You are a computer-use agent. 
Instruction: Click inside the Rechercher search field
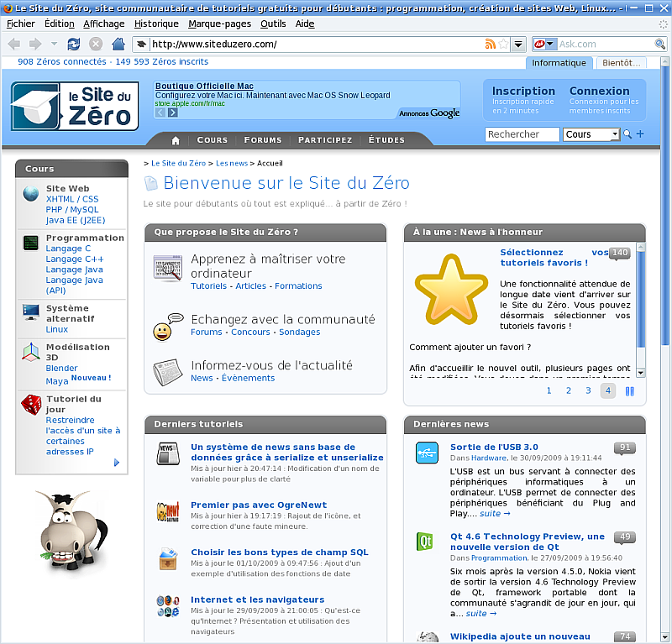point(521,134)
